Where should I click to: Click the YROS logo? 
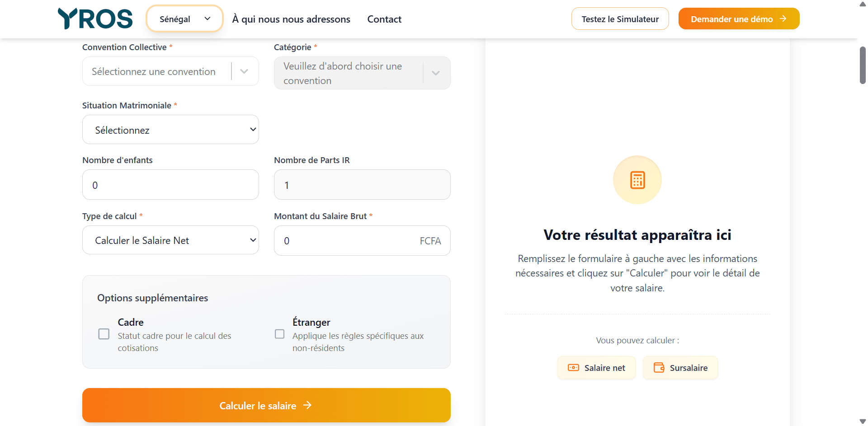click(x=94, y=19)
